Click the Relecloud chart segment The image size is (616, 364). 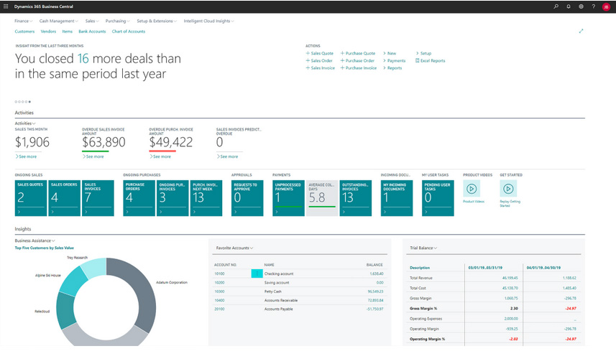65,310
